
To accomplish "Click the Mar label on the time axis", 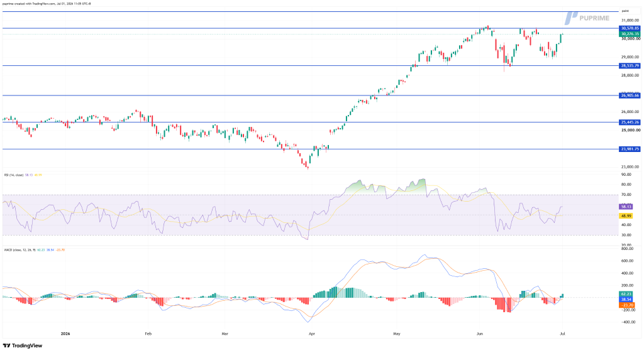I will 225,334.
